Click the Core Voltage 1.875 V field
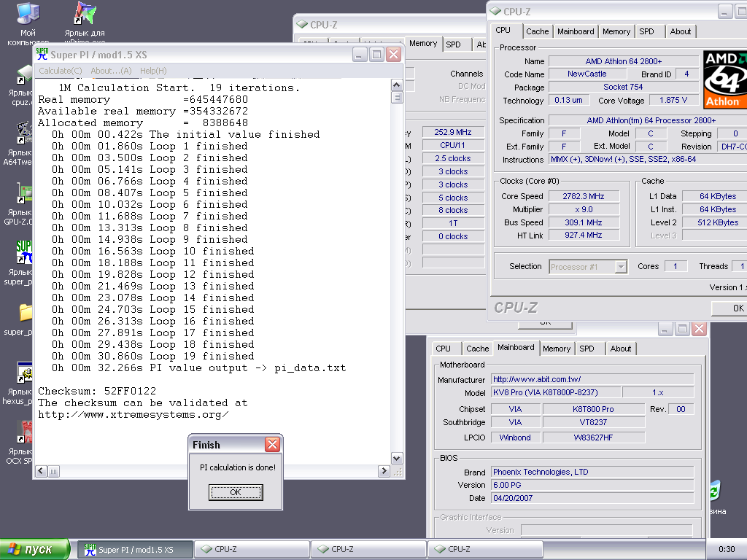Screen dimensions: 747x560 coord(673,100)
